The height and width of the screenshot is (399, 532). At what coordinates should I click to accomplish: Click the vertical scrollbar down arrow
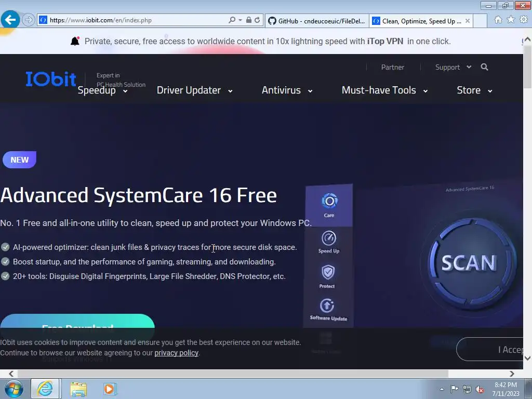click(x=527, y=358)
